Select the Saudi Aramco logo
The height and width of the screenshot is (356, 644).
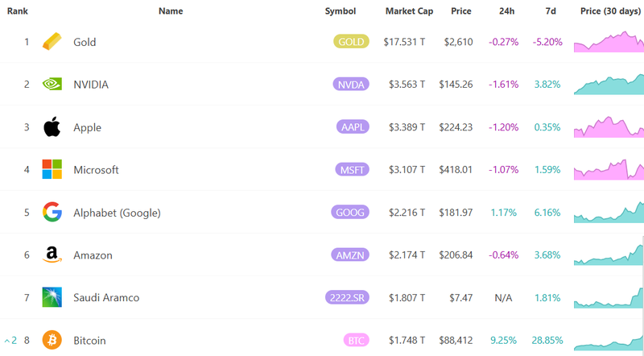pyautogui.click(x=52, y=297)
